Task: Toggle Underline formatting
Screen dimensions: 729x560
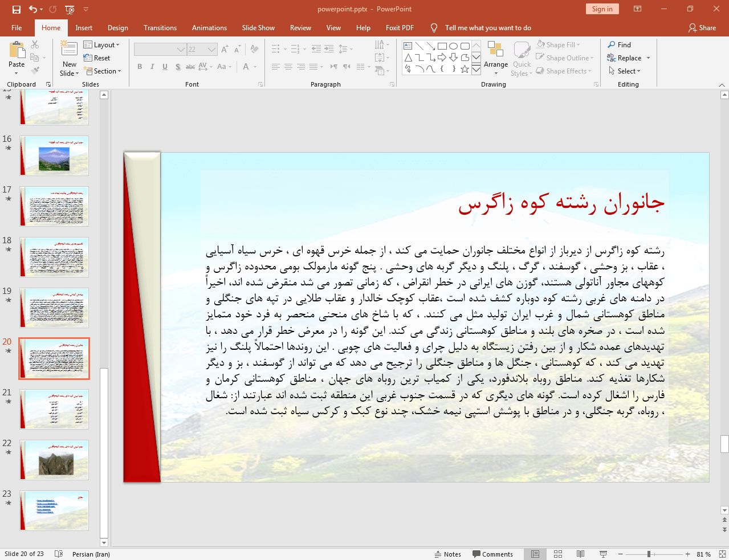Action: [x=165, y=67]
